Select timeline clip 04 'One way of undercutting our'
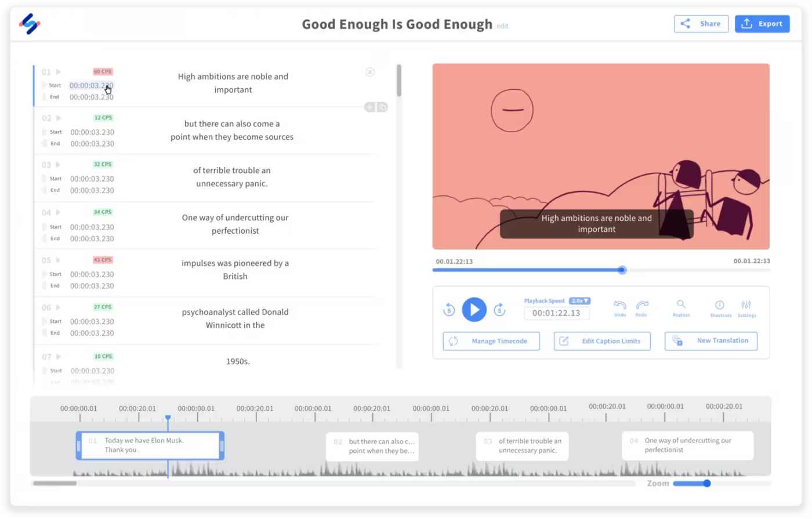The width and height of the screenshot is (812, 519). pos(687,446)
